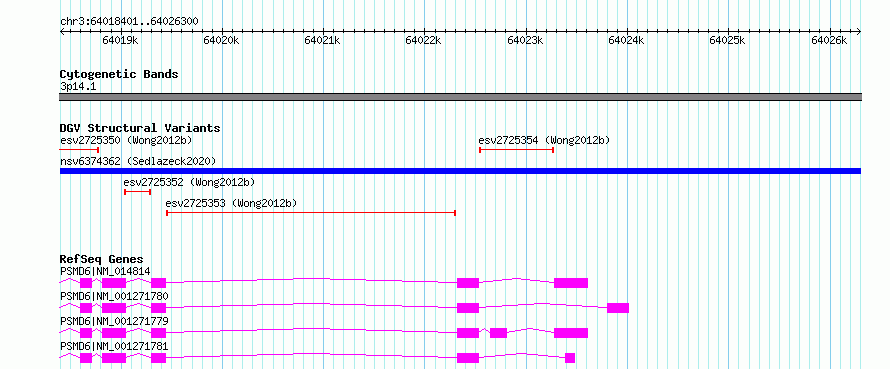Screen dimensions: 890x369
Task: Click the red esv2725354 variant span
Action: point(517,150)
